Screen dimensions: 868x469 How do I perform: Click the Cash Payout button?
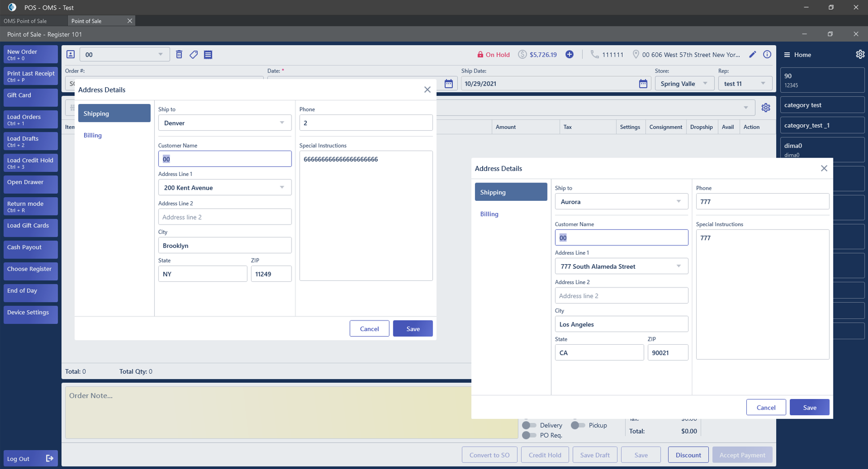pos(30,250)
